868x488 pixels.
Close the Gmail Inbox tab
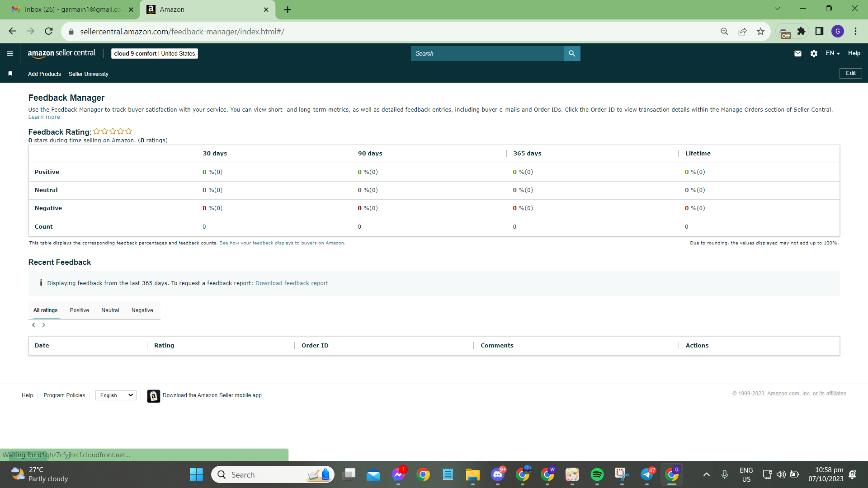point(131,9)
